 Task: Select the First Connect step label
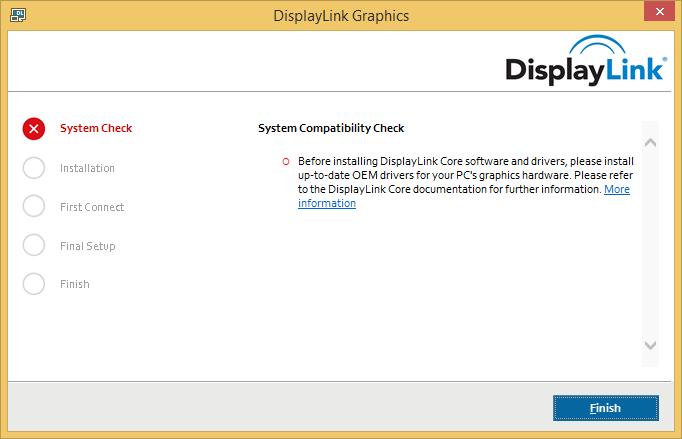pos(92,207)
